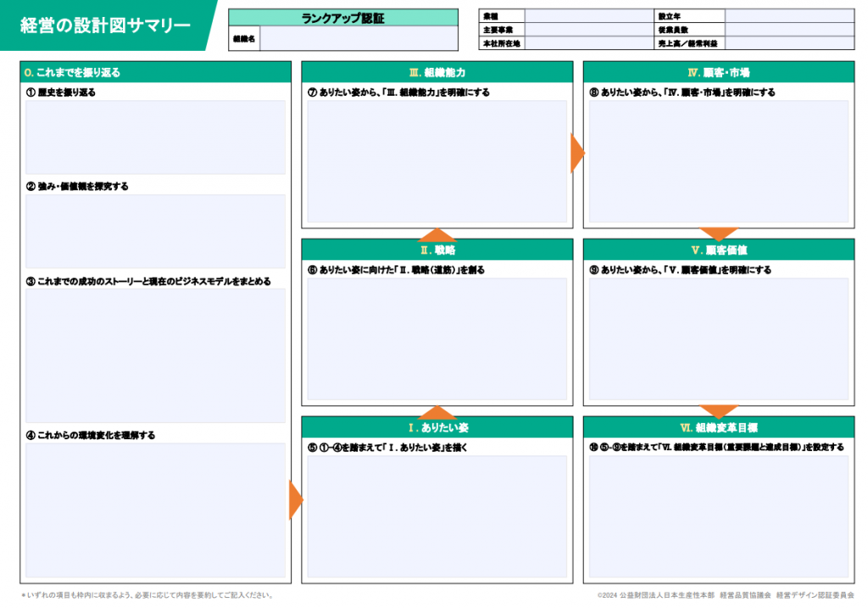The image size is (868, 608).
Task: Click the text box under ② 強み・価値観を探究する
Action: coord(155,231)
